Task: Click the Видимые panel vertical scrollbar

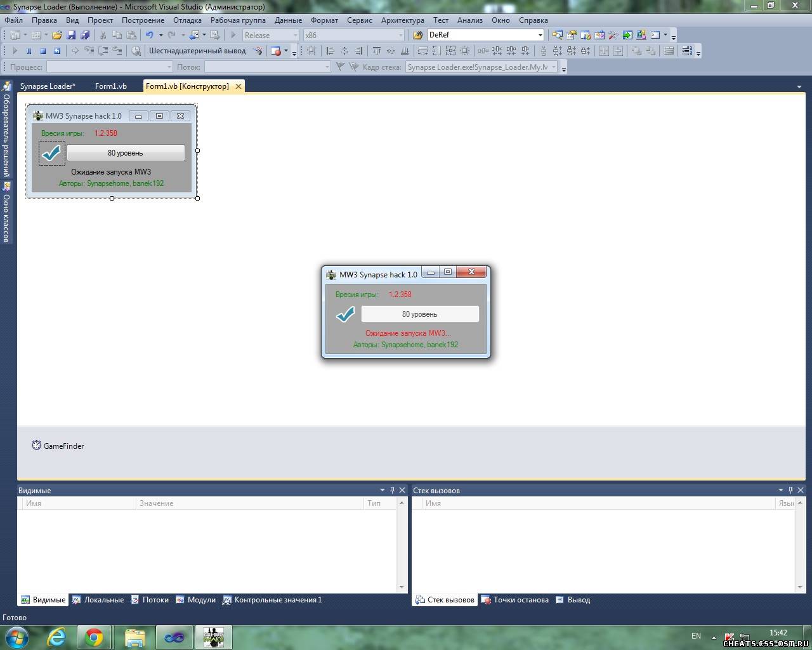Action: click(401, 545)
